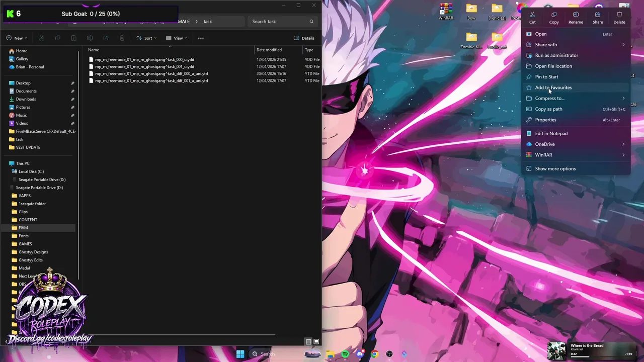Sort by Date modified column header
644x362 pixels.
pyautogui.click(x=269, y=50)
